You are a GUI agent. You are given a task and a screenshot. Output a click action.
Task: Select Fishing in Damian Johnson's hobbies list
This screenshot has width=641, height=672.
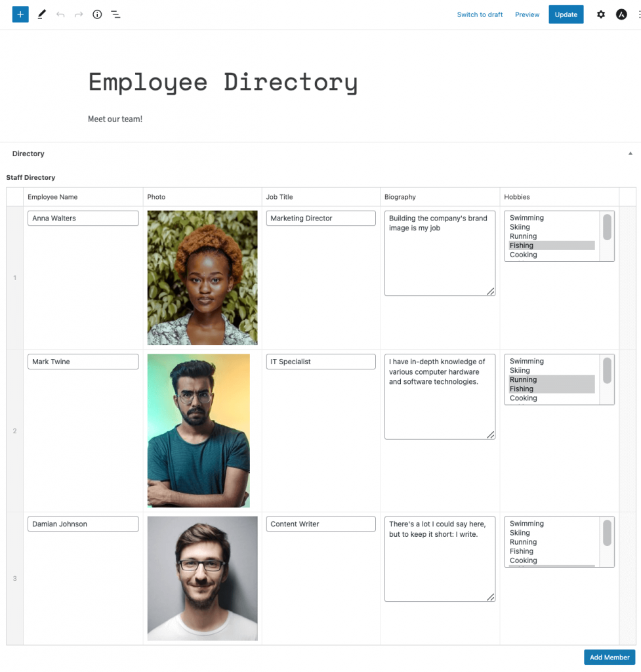[x=552, y=551]
